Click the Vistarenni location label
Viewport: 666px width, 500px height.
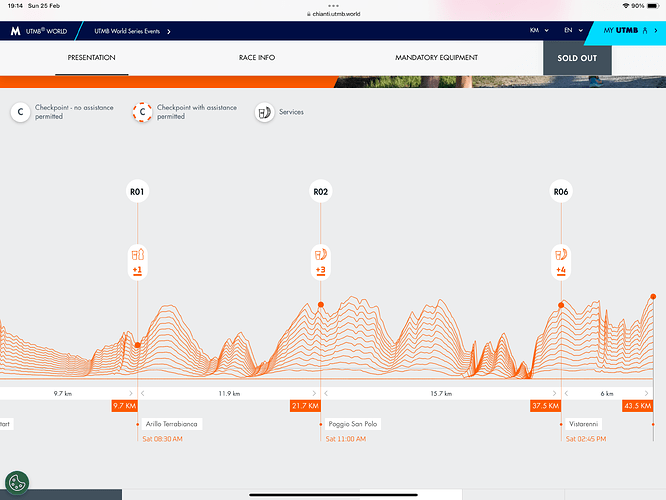click(584, 424)
